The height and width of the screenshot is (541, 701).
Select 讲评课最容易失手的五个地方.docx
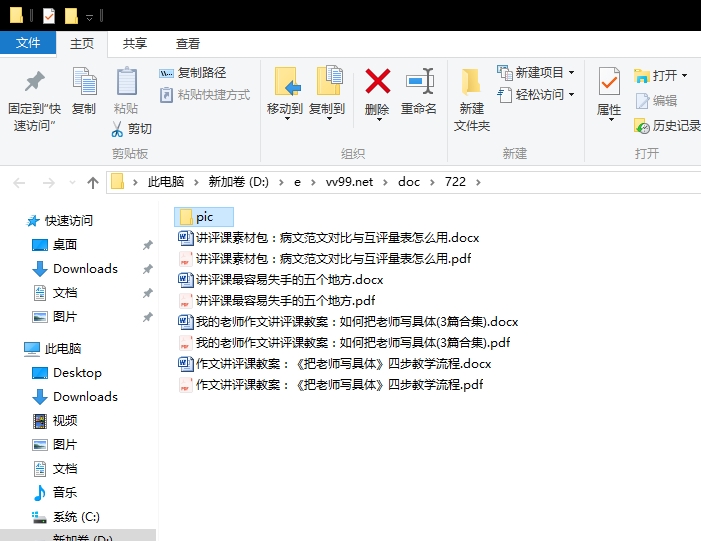tap(281, 280)
